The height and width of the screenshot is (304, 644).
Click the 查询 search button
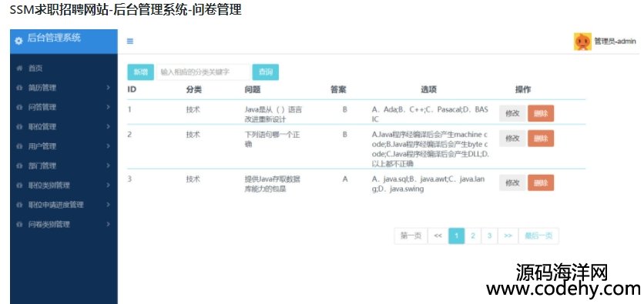(x=265, y=72)
